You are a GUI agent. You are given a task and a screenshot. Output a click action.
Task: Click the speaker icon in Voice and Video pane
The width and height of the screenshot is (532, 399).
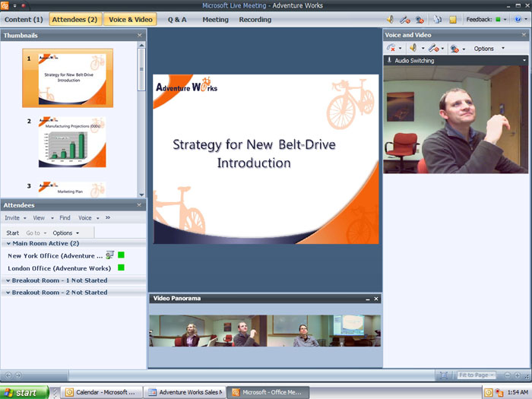click(x=413, y=48)
